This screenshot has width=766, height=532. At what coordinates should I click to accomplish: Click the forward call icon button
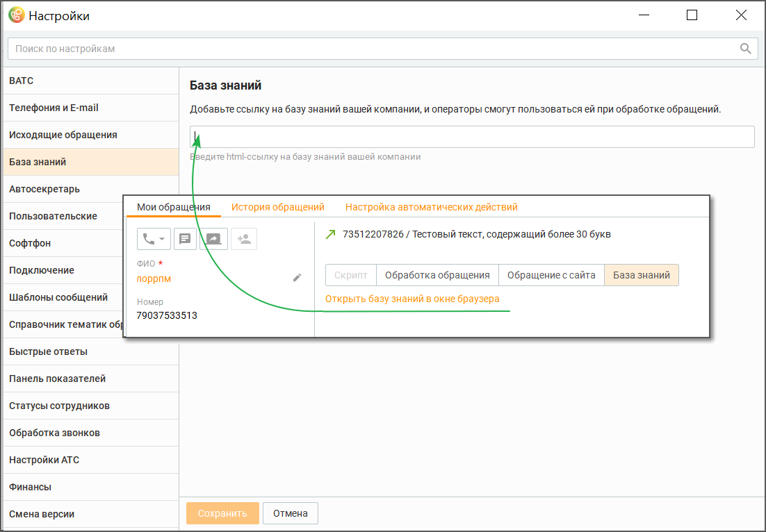pyautogui.click(x=213, y=239)
